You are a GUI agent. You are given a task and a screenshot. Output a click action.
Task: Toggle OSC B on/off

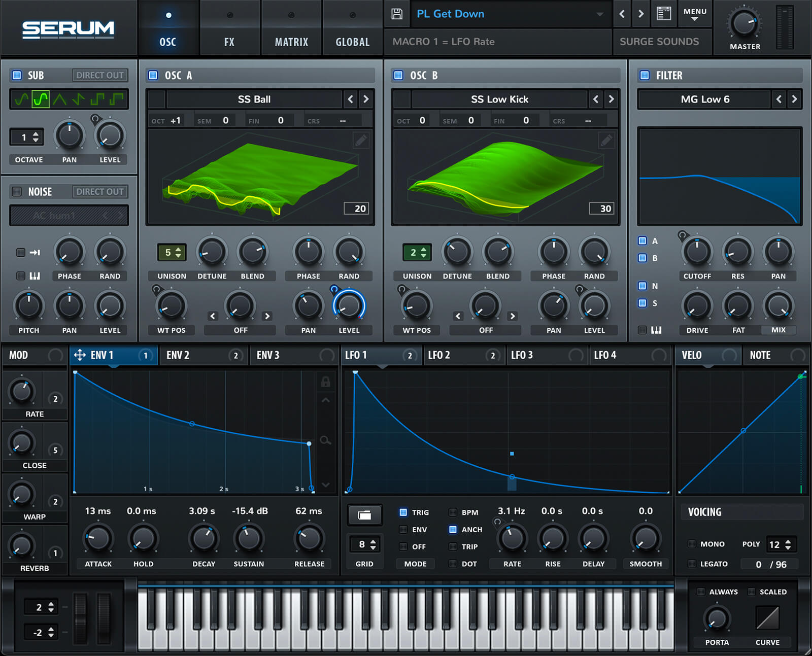click(x=398, y=75)
